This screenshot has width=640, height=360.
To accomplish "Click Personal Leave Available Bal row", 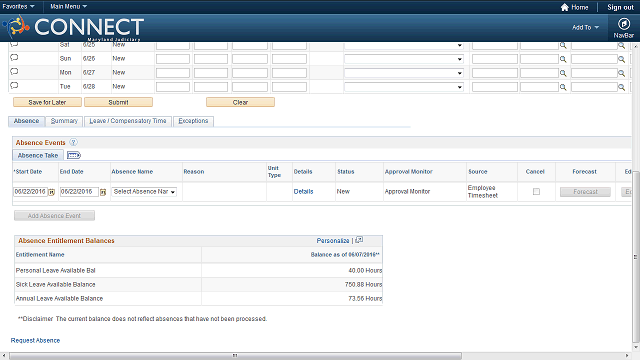I will (198, 270).
